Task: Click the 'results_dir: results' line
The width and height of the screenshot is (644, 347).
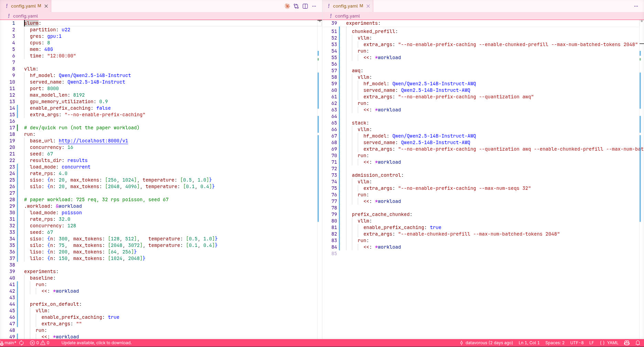Action: 58,160
